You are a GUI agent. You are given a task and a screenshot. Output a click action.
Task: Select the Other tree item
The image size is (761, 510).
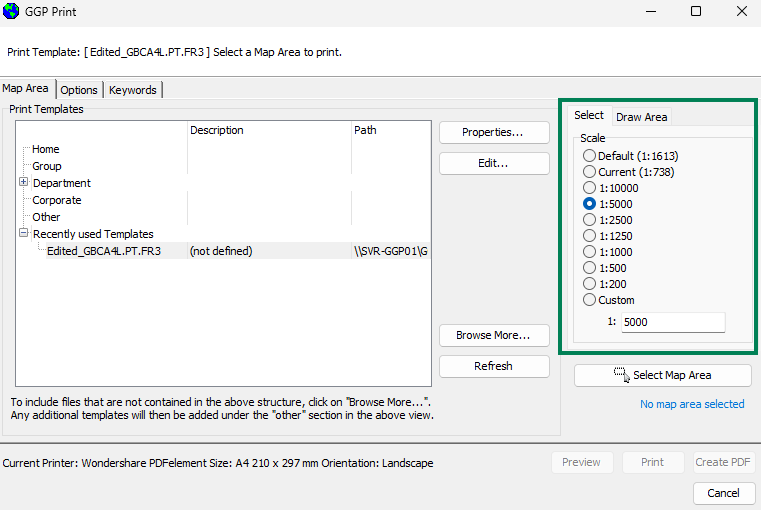point(46,217)
